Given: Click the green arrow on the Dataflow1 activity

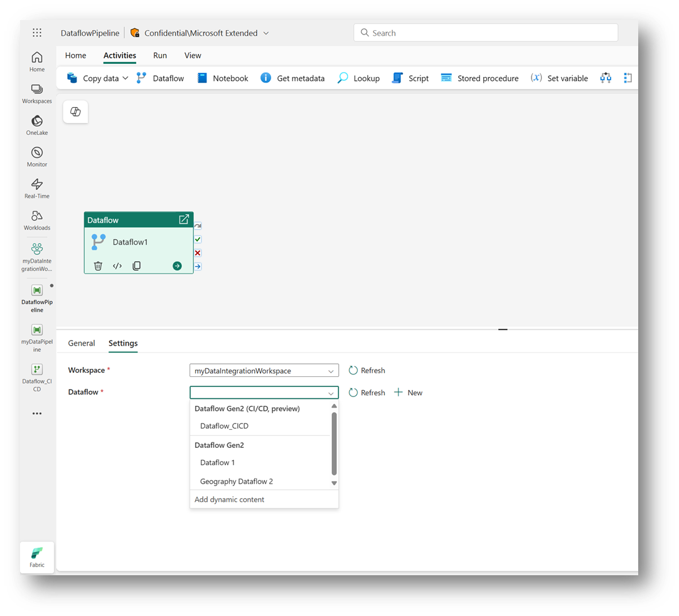Looking at the screenshot, I should tap(177, 266).
